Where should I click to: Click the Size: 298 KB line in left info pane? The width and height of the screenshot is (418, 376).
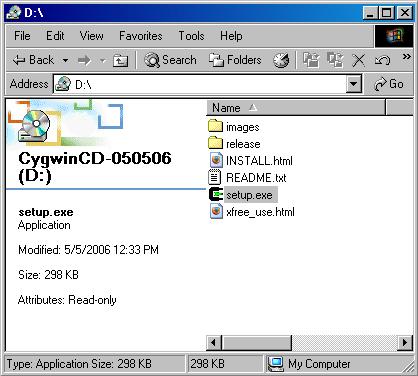coord(48,275)
